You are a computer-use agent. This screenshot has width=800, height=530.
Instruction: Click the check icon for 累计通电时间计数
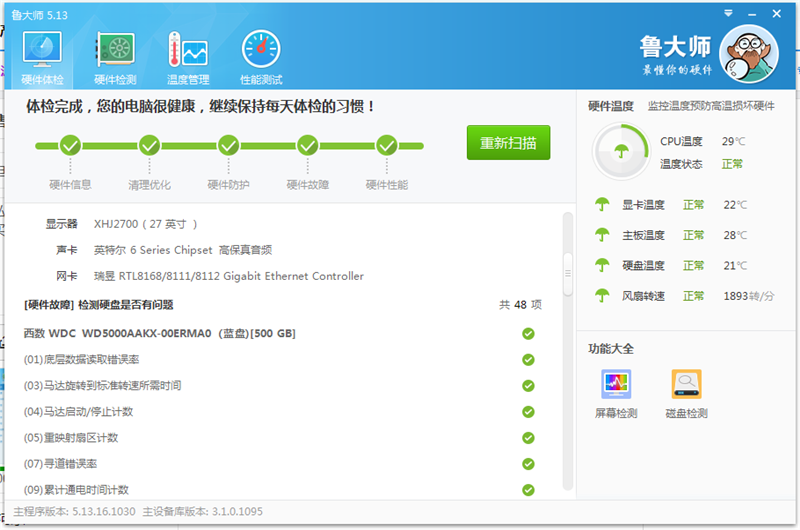(x=528, y=490)
